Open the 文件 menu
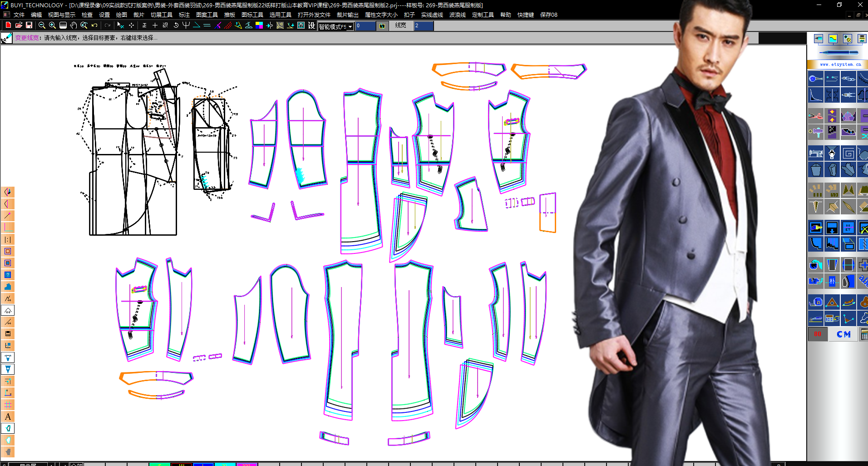 point(19,15)
